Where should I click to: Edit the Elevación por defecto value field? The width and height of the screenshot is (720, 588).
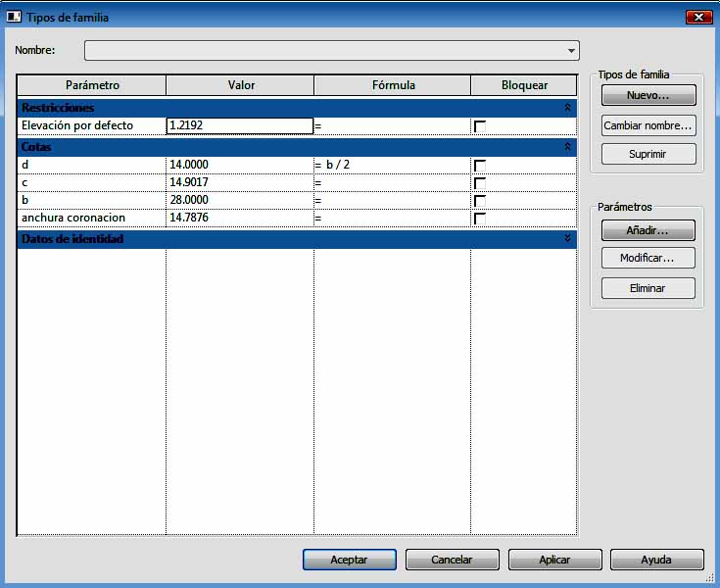coord(239,125)
